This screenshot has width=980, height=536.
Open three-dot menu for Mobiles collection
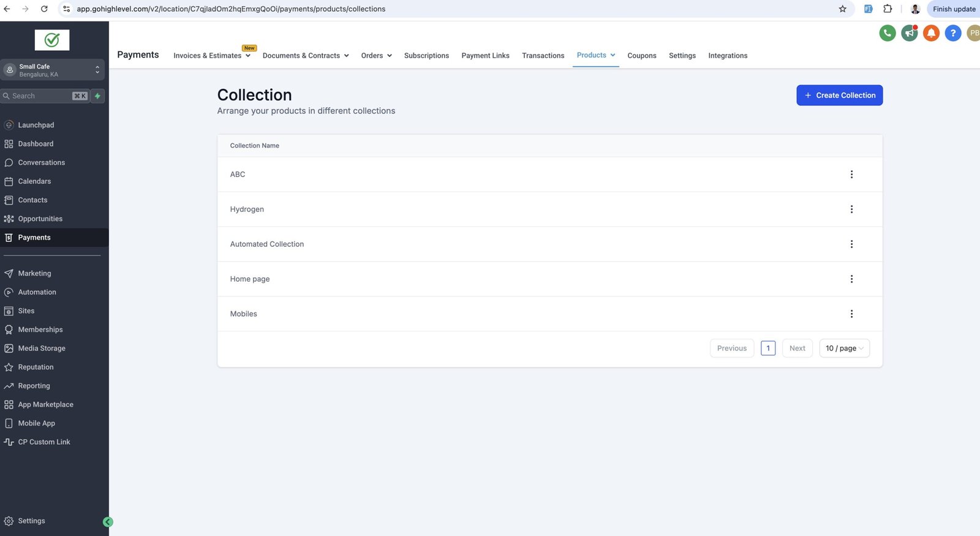tap(851, 314)
